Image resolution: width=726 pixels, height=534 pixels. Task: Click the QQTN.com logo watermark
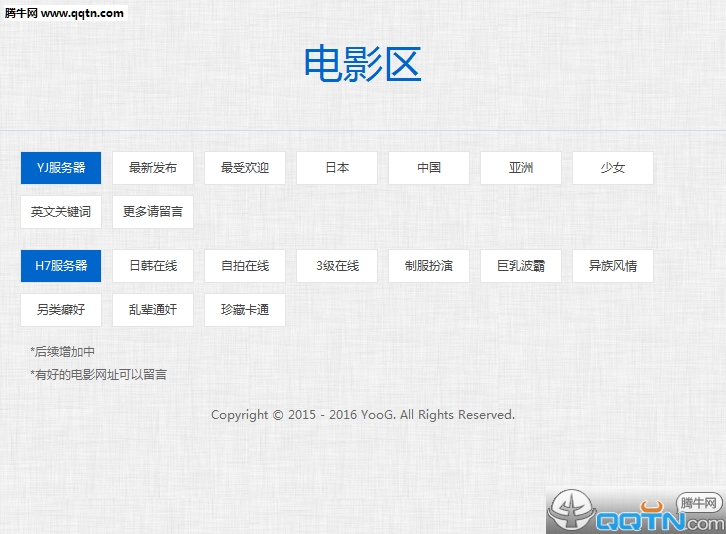pos(636,511)
